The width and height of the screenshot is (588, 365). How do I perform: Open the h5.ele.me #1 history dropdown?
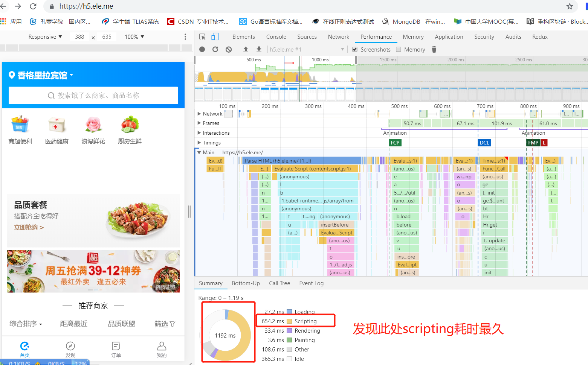pos(342,49)
